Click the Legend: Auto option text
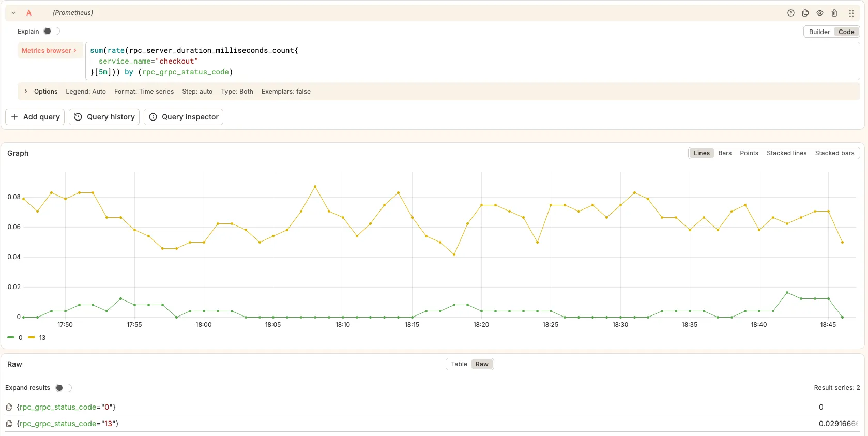 tap(86, 92)
